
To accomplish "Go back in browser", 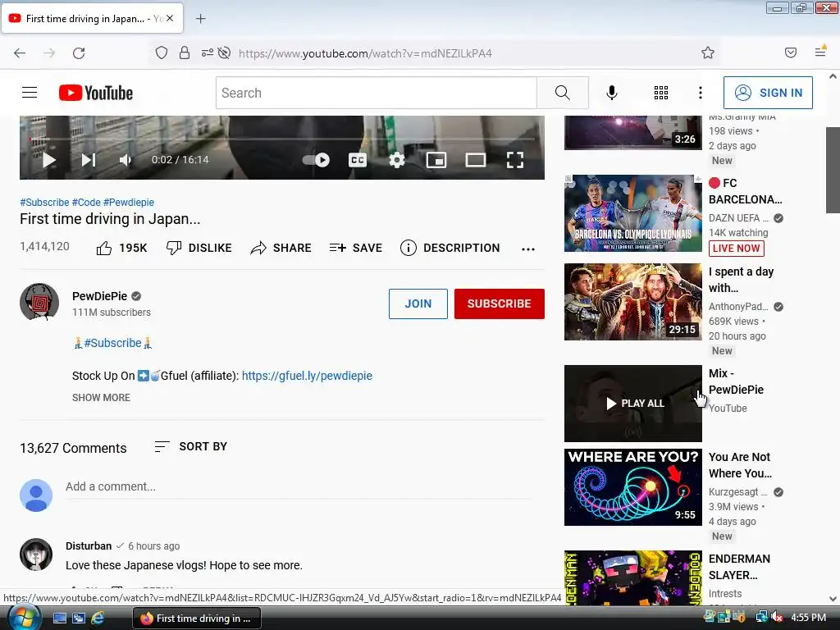I will [x=20, y=53].
